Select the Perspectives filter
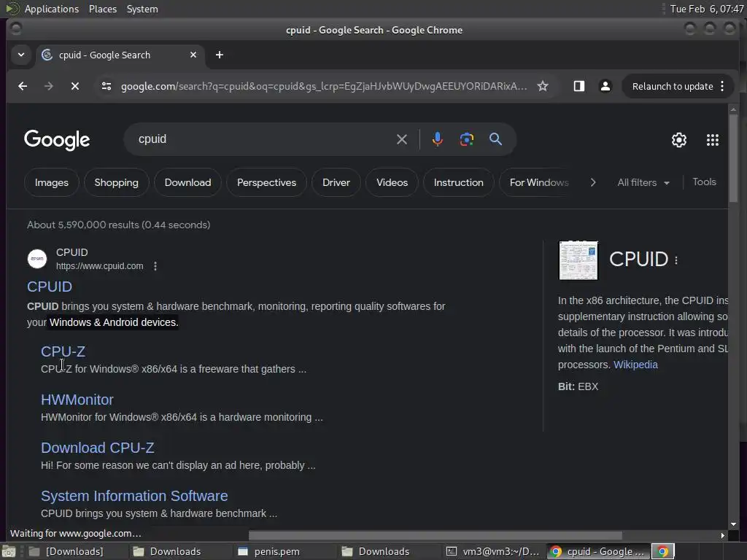 click(266, 182)
